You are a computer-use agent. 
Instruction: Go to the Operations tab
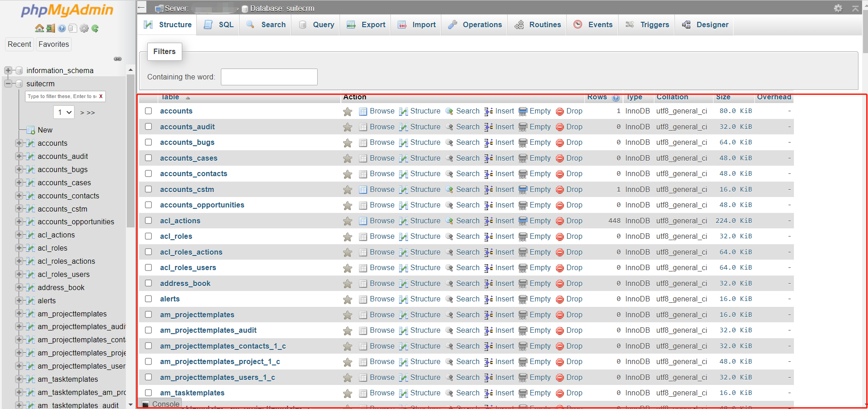click(x=475, y=25)
